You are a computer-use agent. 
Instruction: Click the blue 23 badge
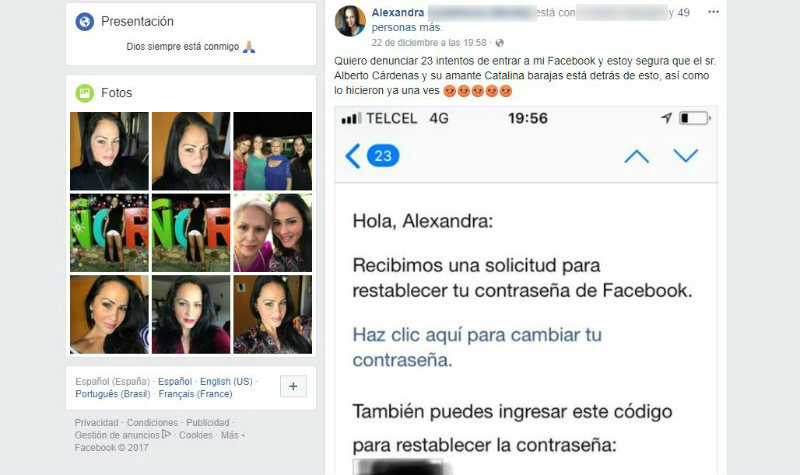pyautogui.click(x=383, y=156)
